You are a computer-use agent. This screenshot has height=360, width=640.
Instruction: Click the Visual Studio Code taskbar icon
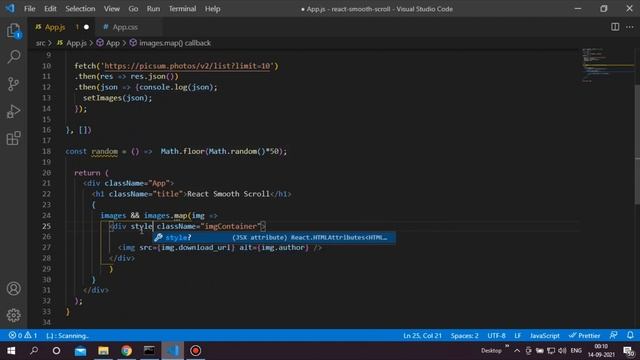(x=172, y=351)
